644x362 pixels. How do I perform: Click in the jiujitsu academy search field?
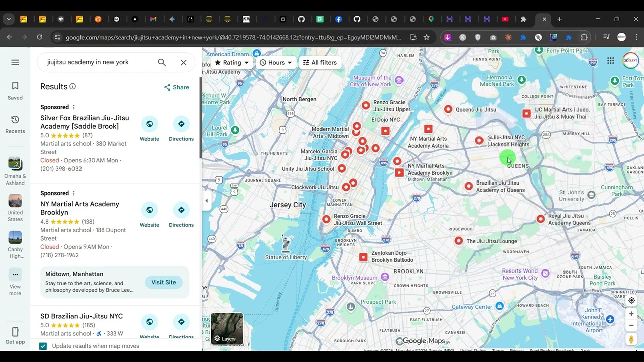(96, 62)
